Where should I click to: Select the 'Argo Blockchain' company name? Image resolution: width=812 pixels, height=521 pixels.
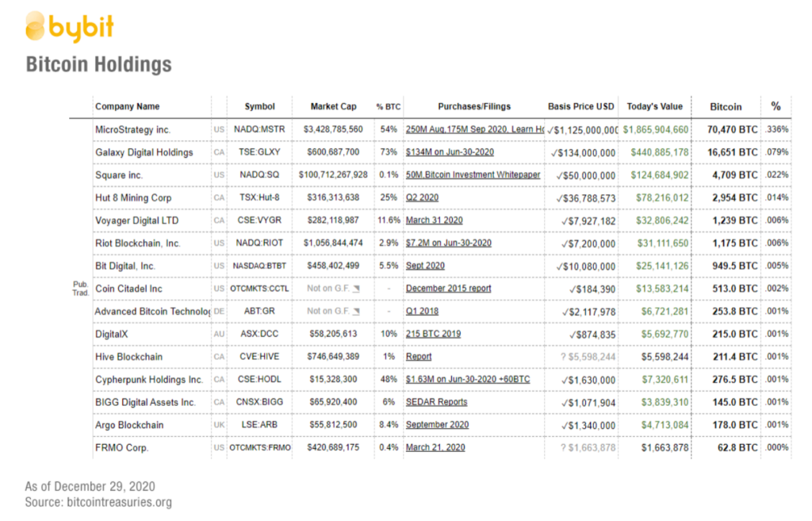[x=129, y=426]
